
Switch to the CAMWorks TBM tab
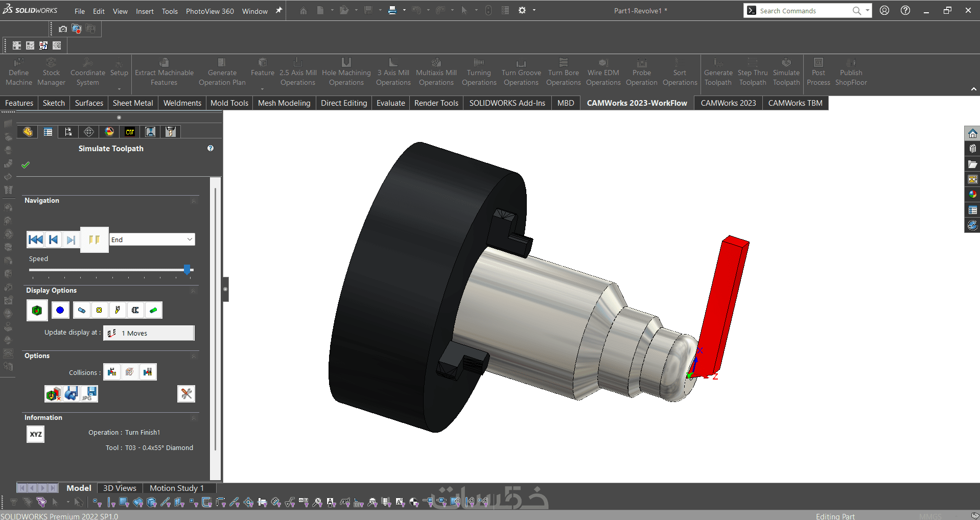[x=796, y=103]
